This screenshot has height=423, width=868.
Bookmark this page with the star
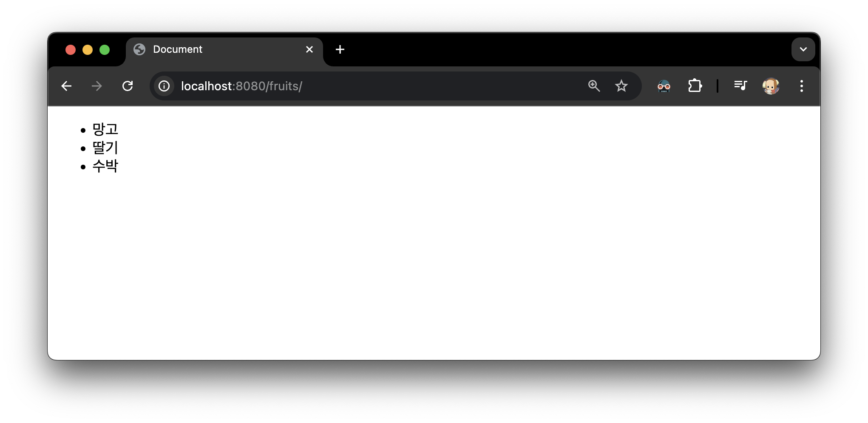pyautogui.click(x=621, y=86)
